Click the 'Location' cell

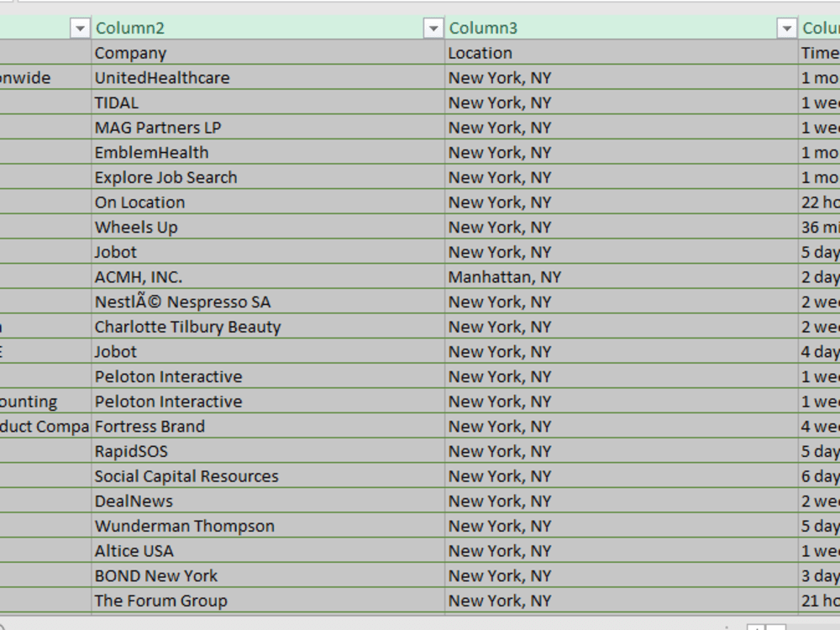pyautogui.click(x=622, y=52)
